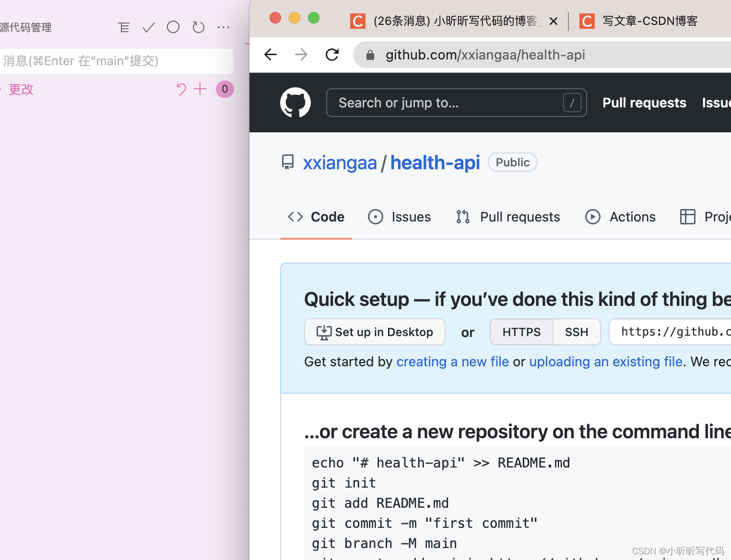Click the discard all changes icon
This screenshot has height=560, width=731.
tap(181, 89)
